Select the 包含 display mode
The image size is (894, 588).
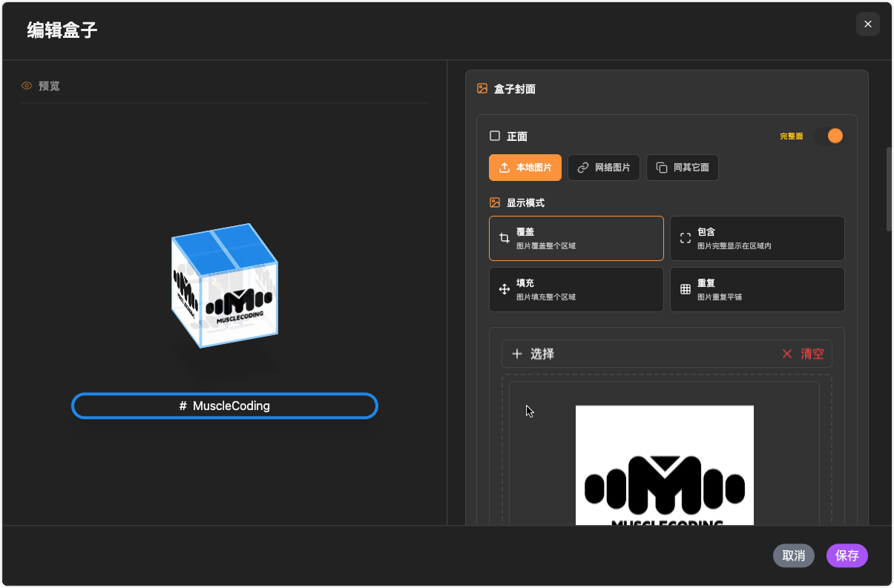click(x=757, y=238)
